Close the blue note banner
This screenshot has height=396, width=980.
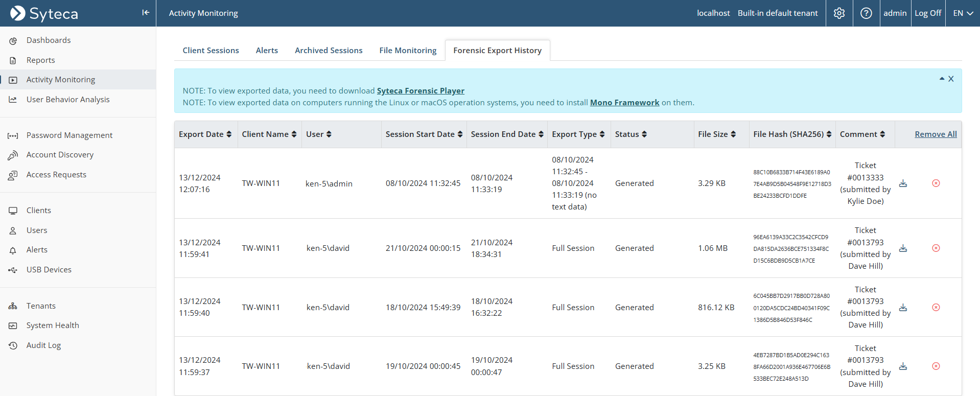tap(951, 79)
